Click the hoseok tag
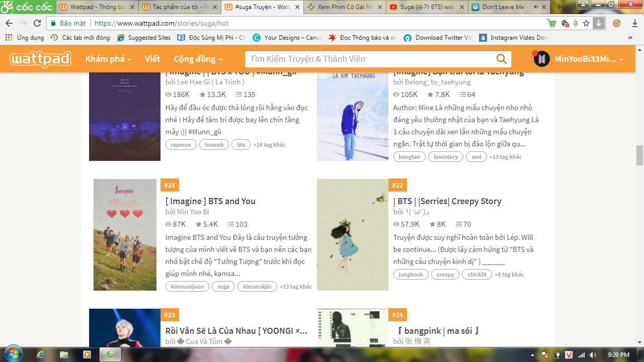Screen dimensions: 644x362 pos(214,145)
